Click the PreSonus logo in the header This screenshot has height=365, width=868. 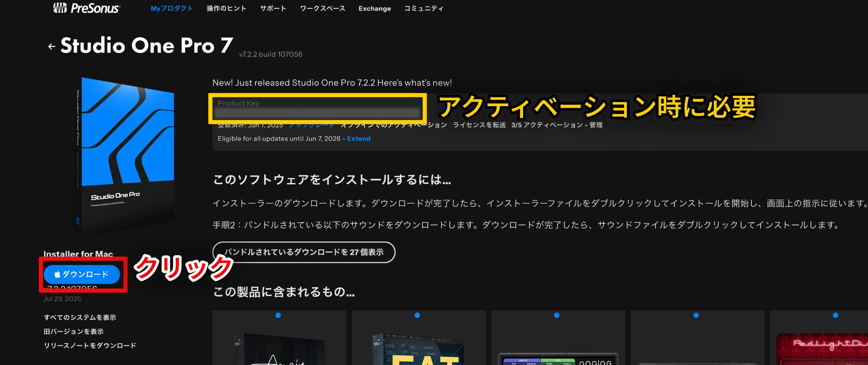tap(87, 8)
